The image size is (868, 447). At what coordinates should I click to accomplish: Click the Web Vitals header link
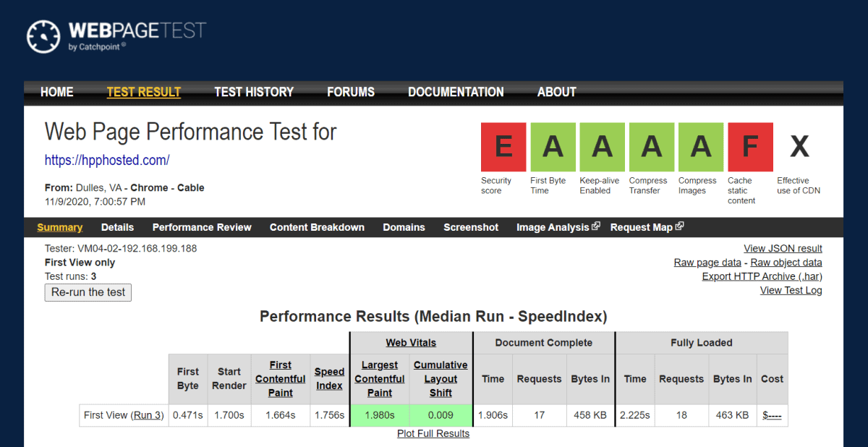[x=411, y=343]
